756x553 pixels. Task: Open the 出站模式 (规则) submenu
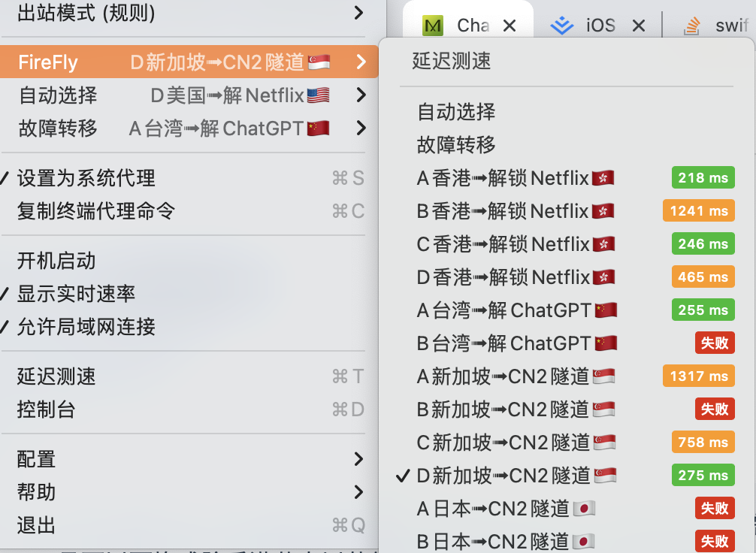[x=189, y=13]
